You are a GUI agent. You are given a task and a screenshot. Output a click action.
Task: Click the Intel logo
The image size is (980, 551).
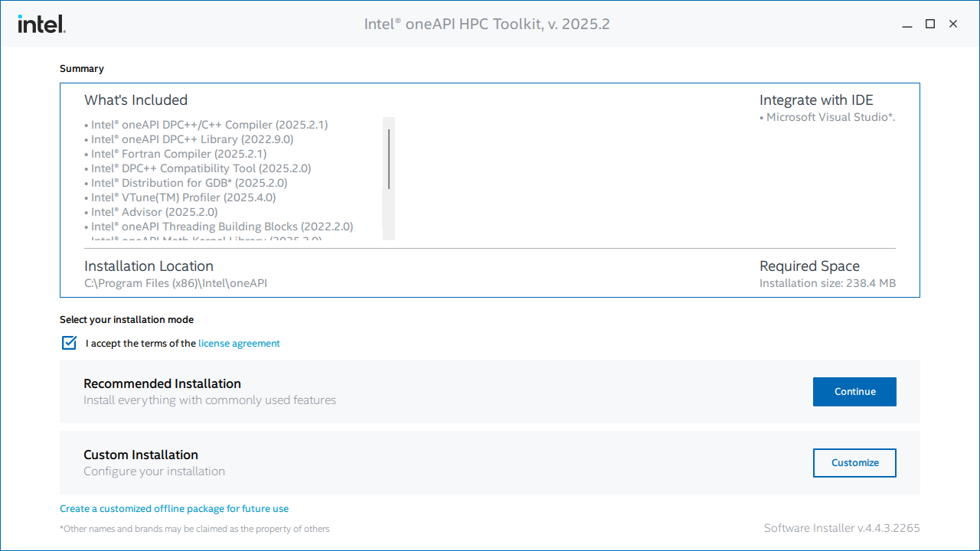tap(41, 24)
